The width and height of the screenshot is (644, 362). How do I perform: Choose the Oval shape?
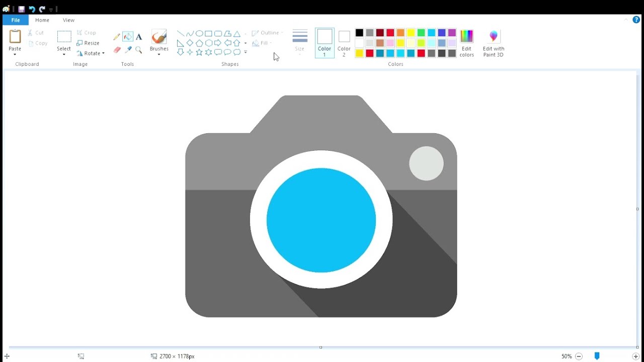coord(199,34)
